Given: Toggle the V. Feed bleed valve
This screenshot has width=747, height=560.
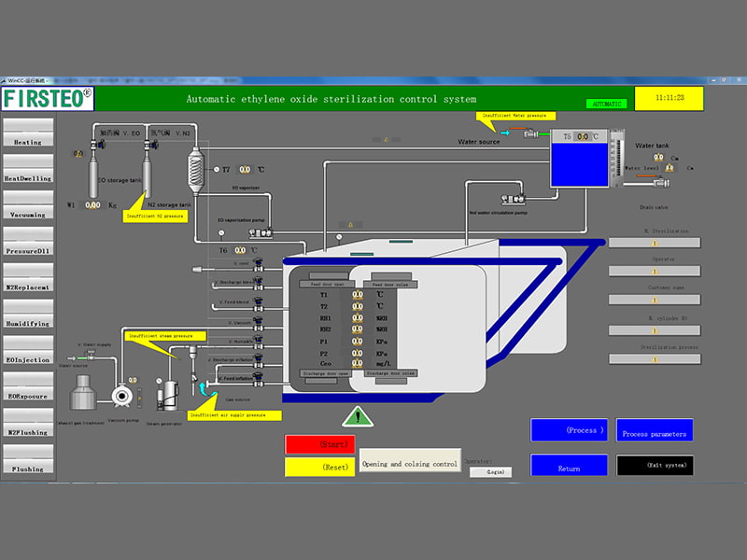Looking at the screenshot, I should point(259,304).
